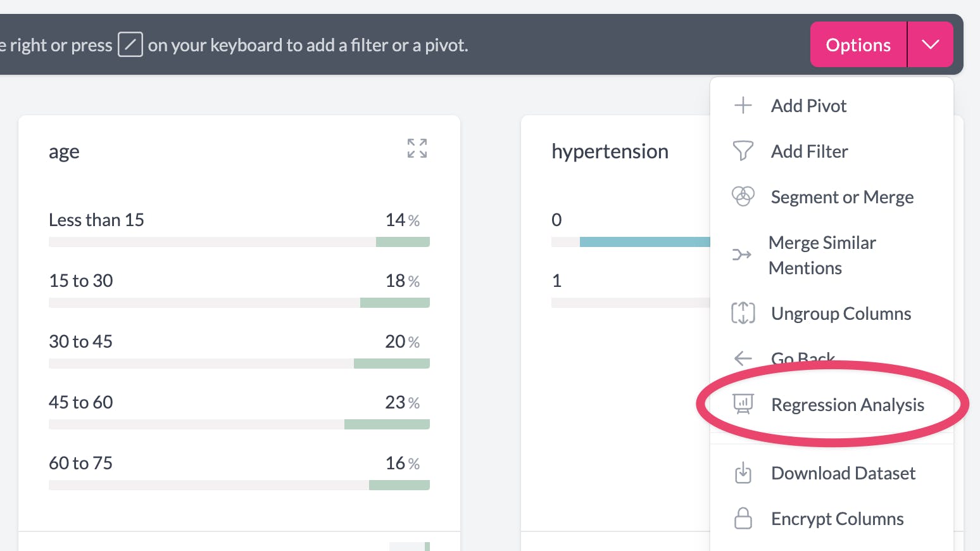The height and width of the screenshot is (551, 980).
Task: Choose Download Dataset from menu
Action: [x=843, y=473]
